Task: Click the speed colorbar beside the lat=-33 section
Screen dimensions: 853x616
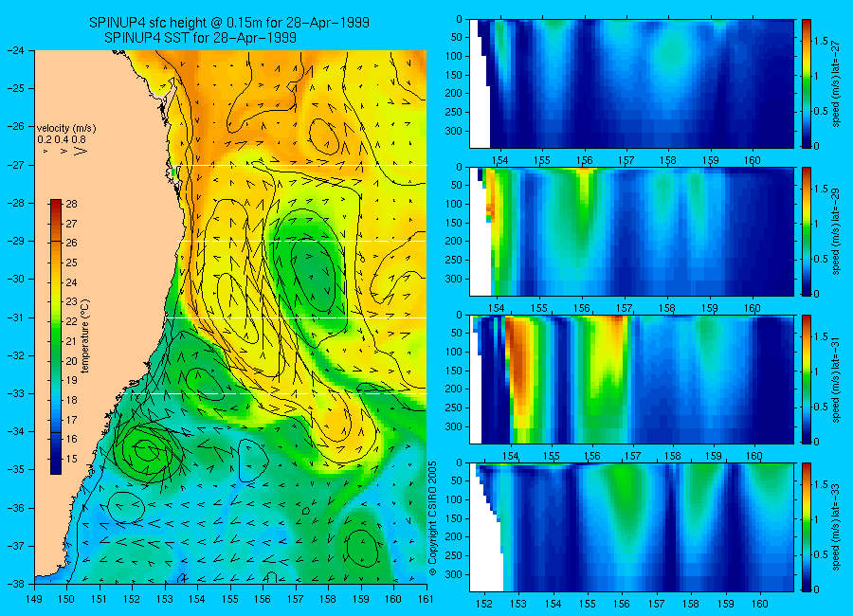Action: click(x=807, y=527)
